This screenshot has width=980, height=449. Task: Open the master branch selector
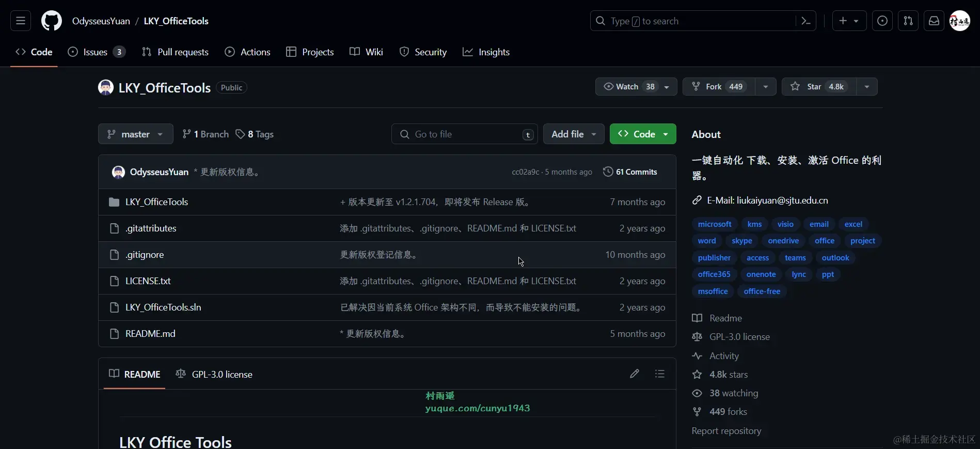[135, 134]
